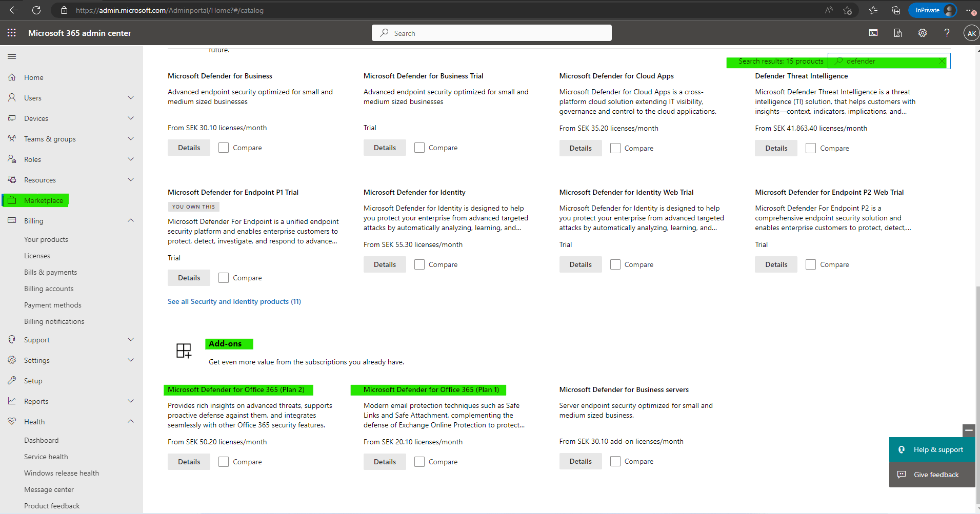
Task: Open the document update icon in header
Action: 898,33
